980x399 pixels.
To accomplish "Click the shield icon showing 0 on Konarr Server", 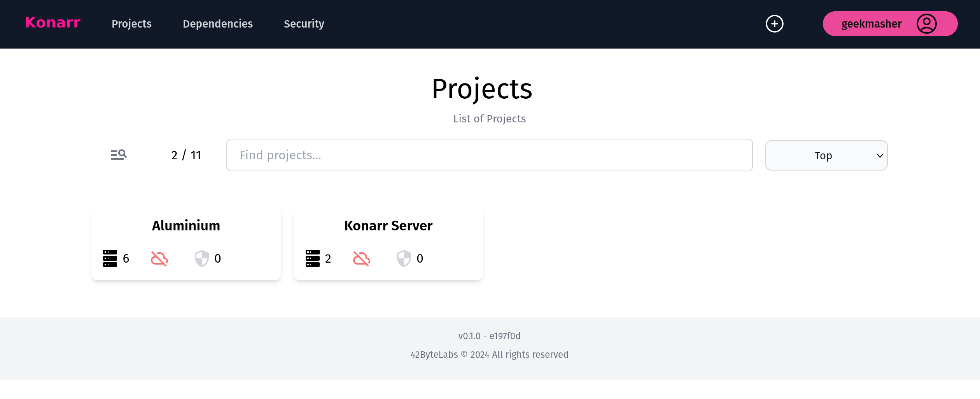I will pos(404,258).
